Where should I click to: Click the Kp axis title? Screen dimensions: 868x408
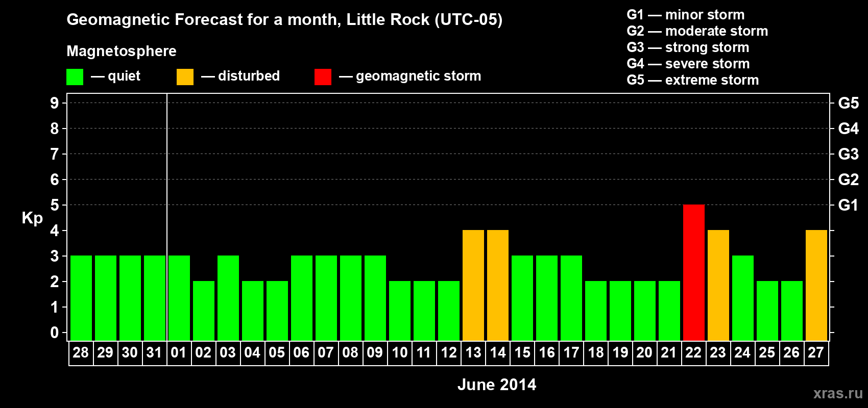pos(32,218)
